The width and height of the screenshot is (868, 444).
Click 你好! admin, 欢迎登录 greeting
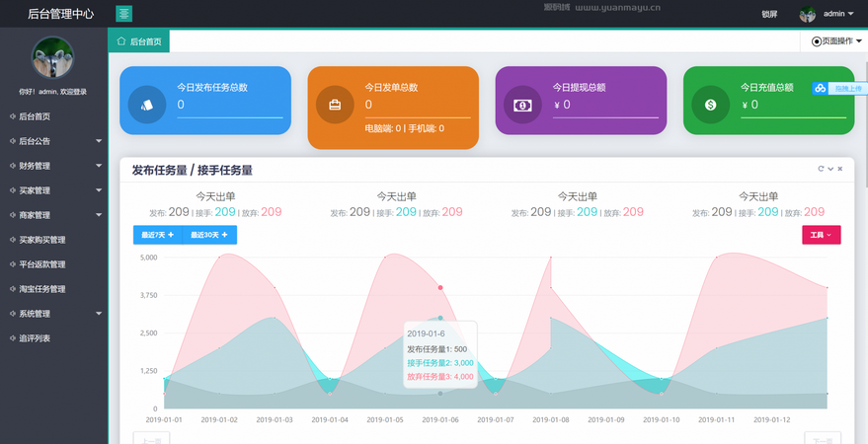[52, 92]
